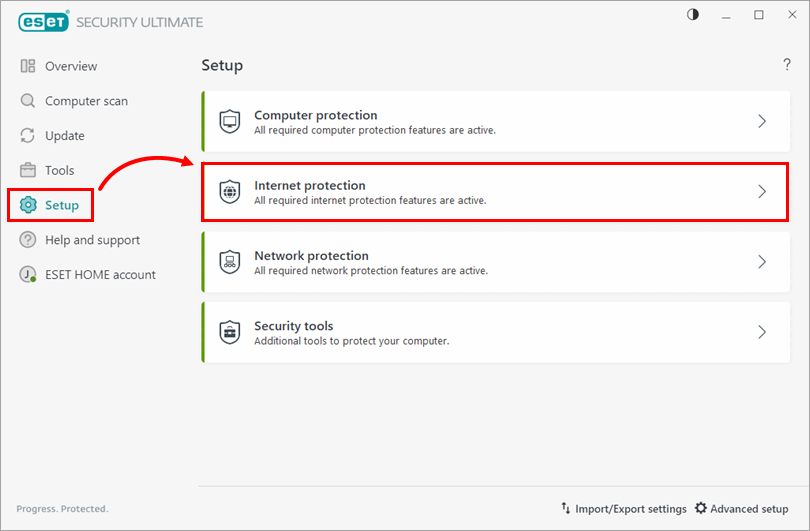Click the Network protection shield icon
Viewport: 810px width, 531px height.
[x=230, y=262]
